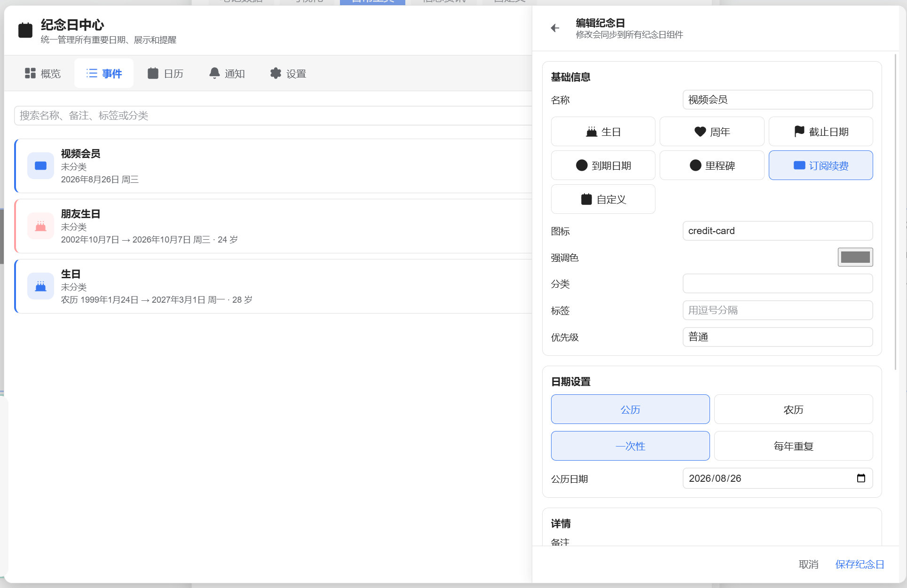Set repeat to 一次性
907x588 pixels.
click(631, 446)
